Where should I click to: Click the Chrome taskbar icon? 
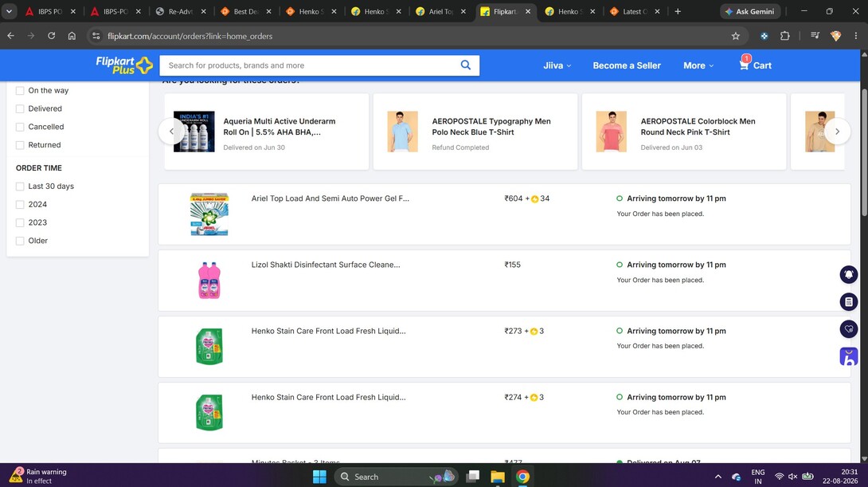click(x=522, y=477)
